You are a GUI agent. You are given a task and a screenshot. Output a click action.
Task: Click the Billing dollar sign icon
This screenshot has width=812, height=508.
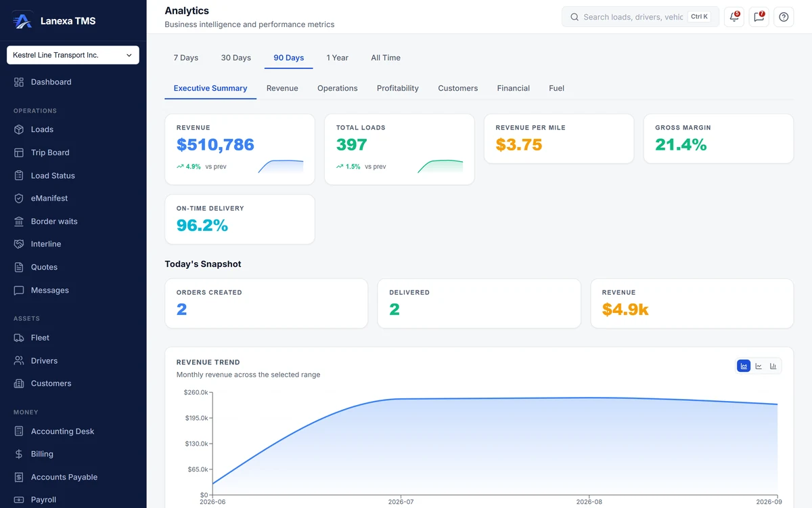pos(19,454)
